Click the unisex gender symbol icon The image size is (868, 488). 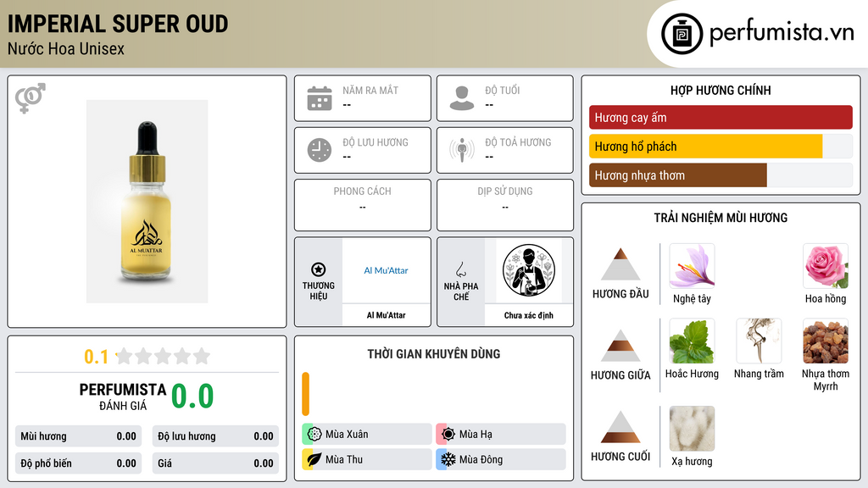coord(31,98)
